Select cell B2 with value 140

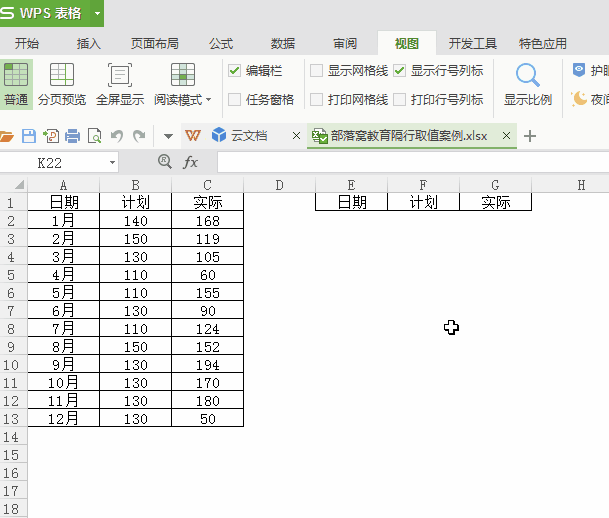point(136,221)
